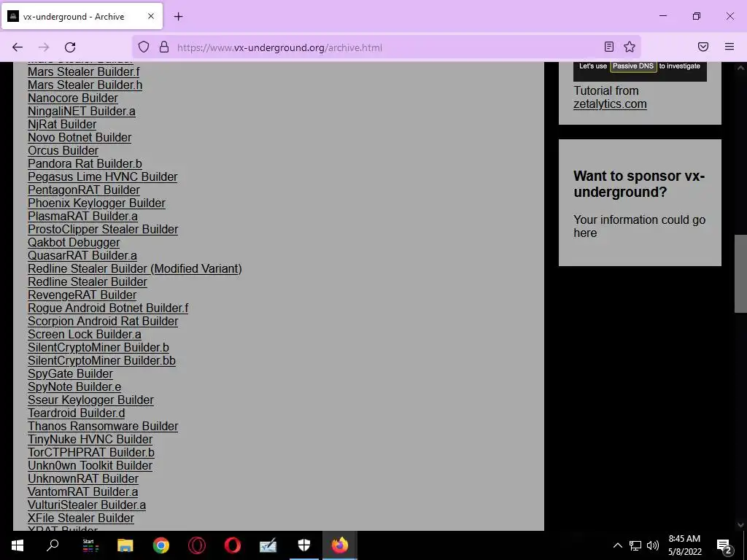The width and height of the screenshot is (747, 560).
Task: Open Screen Lock Builder.a link
Action: [85, 334]
